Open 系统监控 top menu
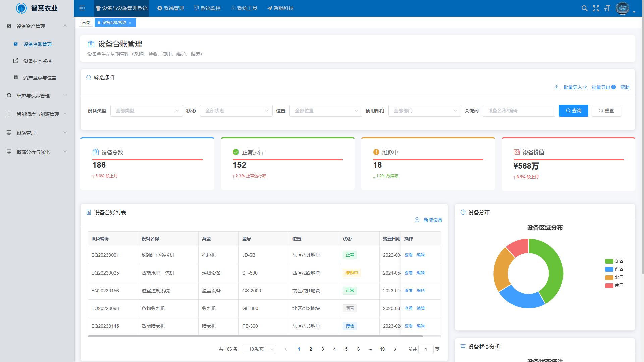The width and height of the screenshot is (644, 362). point(207,8)
